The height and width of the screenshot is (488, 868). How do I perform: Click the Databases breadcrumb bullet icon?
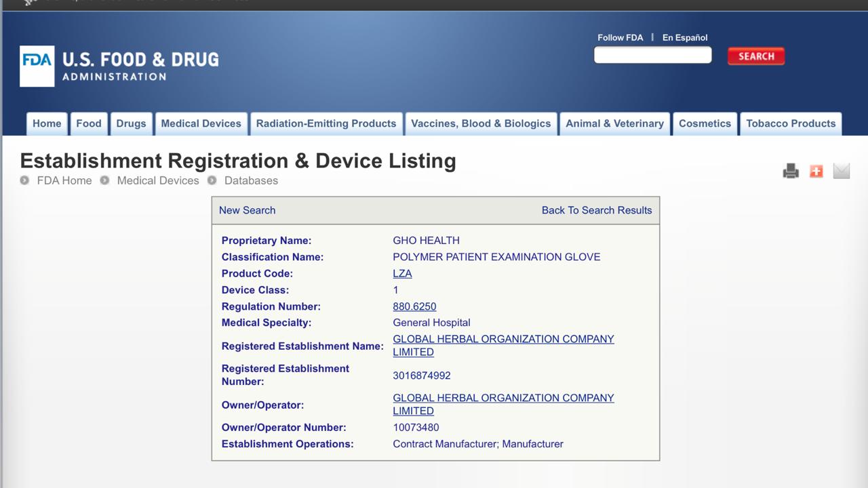point(212,180)
